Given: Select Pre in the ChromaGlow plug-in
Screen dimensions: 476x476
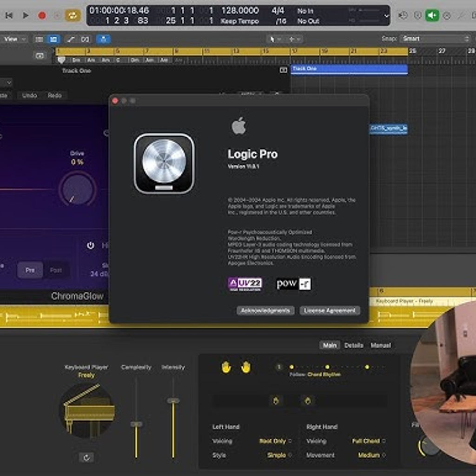Looking at the screenshot, I should 30,270.
